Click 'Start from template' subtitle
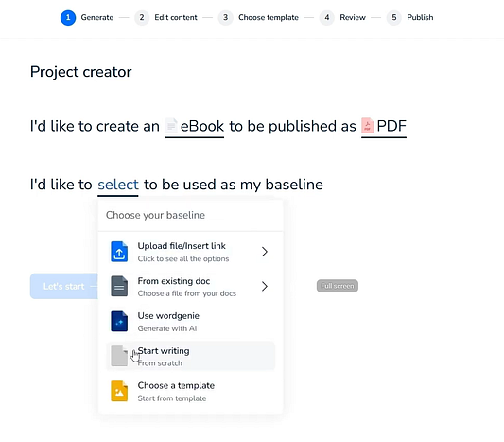 tap(172, 398)
